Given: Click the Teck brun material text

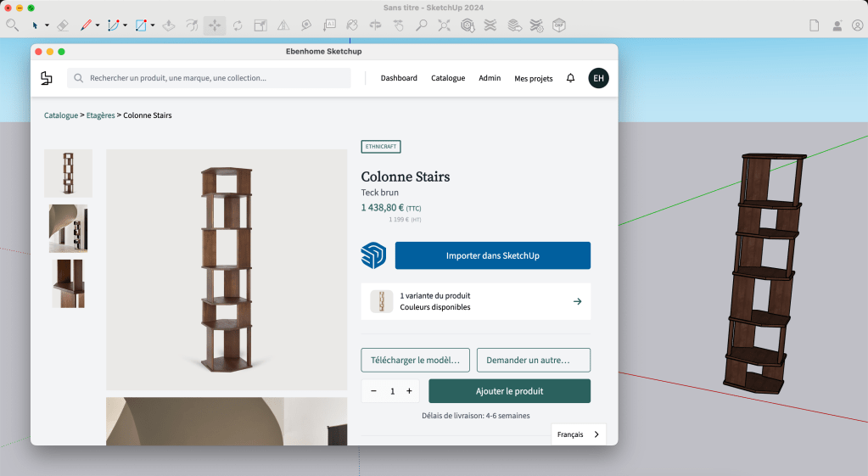Looking at the screenshot, I should pos(380,193).
